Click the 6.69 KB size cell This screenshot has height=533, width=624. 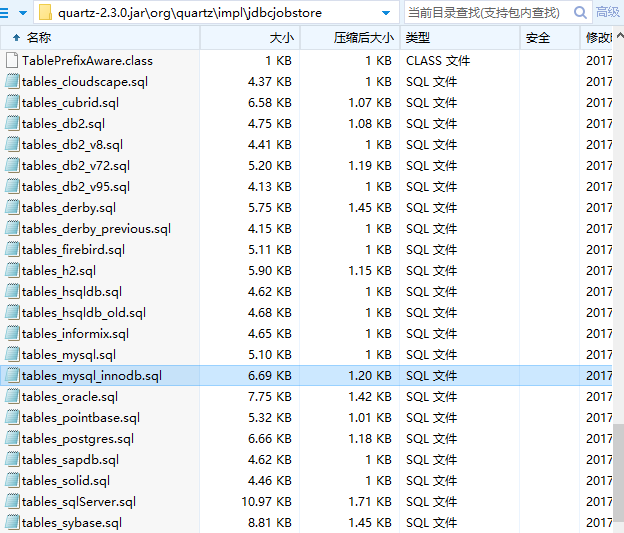[x=269, y=376]
